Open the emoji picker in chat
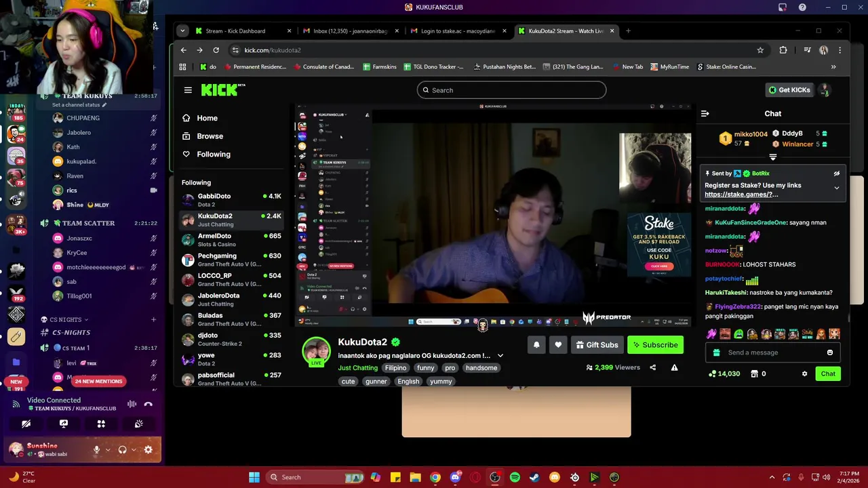This screenshot has width=868, height=488. [x=829, y=352]
